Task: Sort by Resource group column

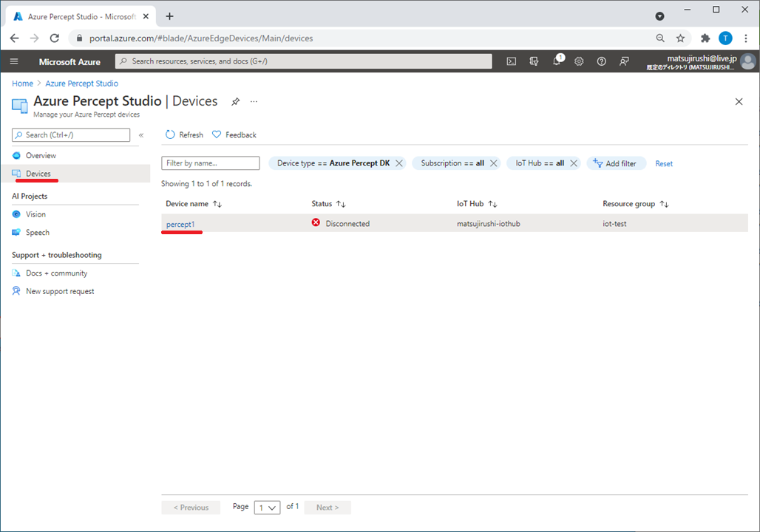Action: tap(636, 204)
